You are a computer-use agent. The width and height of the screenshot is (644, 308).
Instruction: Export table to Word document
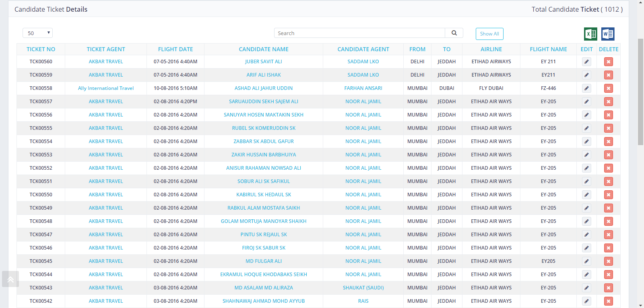click(x=608, y=34)
